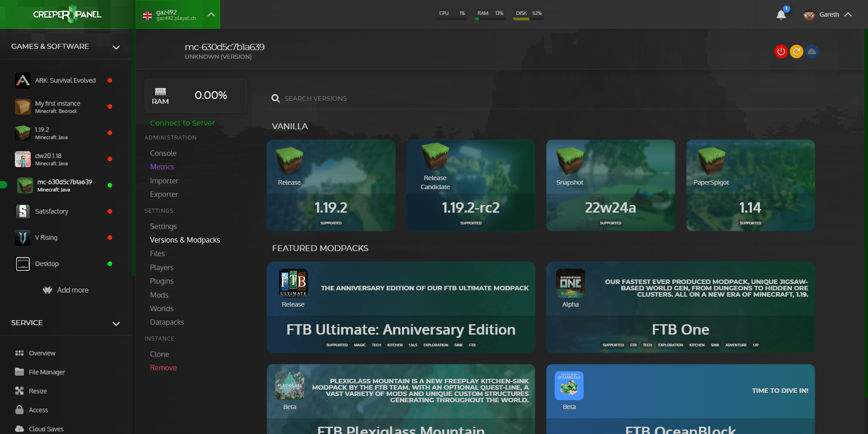The height and width of the screenshot is (434, 868).
Task: Click the File Manager folder icon
Action: click(x=19, y=372)
